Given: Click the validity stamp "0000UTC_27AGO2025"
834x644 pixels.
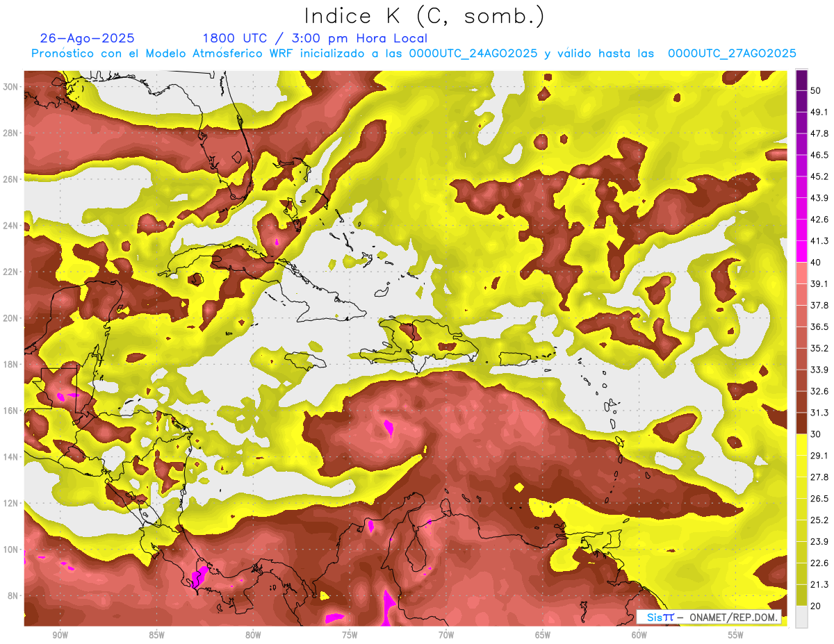Looking at the screenshot, I should coord(732,53).
